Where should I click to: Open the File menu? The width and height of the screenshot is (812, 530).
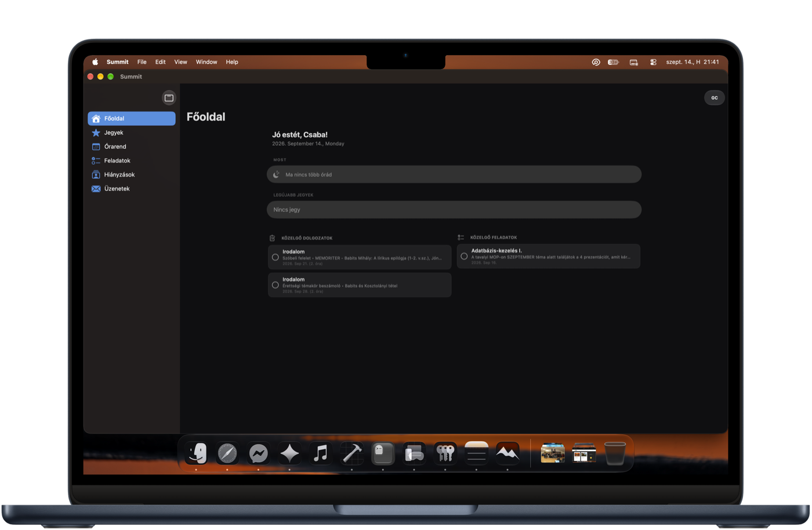142,62
